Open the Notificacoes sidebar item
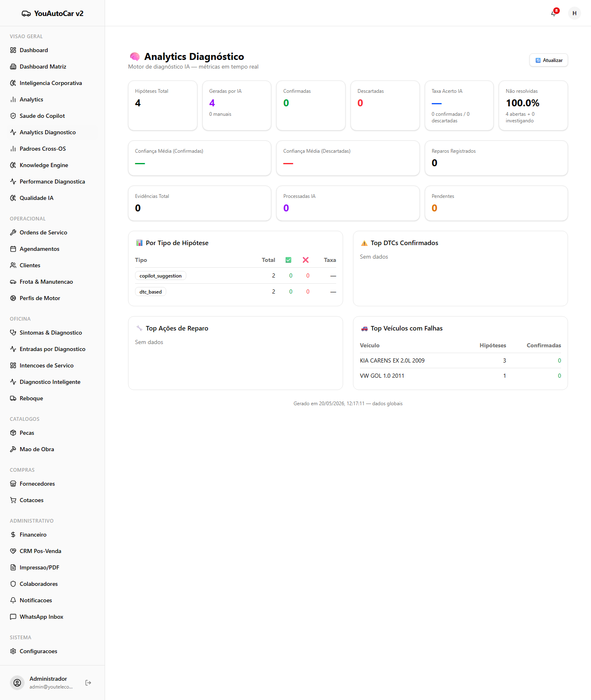591x700 pixels. [52, 600]
